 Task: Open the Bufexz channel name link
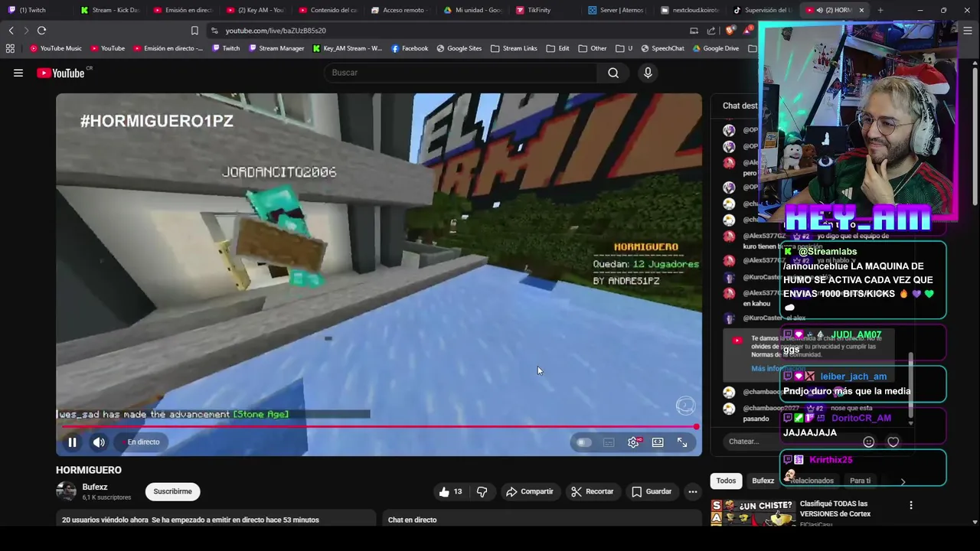click(x=95, y=487)
